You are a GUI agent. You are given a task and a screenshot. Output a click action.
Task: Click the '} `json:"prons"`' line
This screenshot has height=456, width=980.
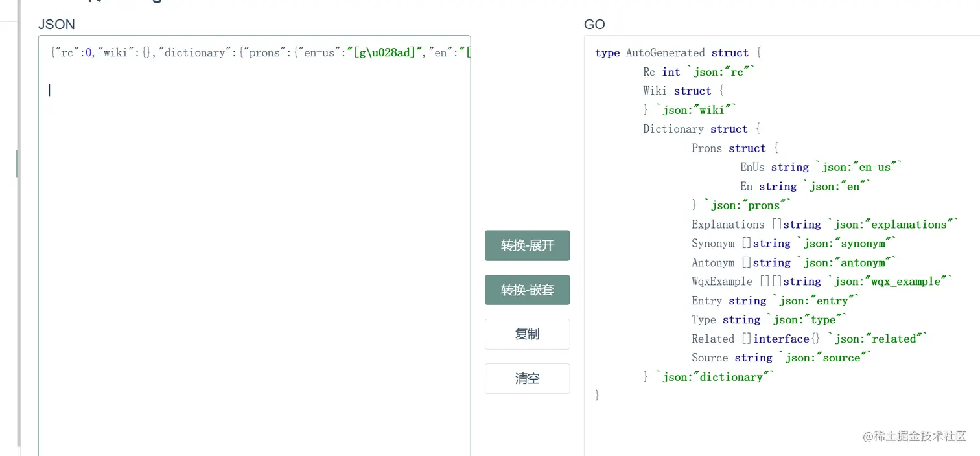click(x=742, y=205)
